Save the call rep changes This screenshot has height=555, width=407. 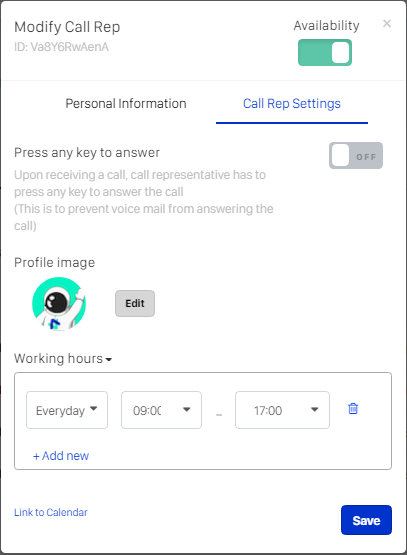366,520
